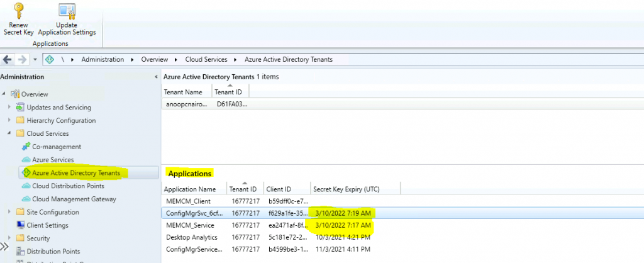Click the D61FA03 tenant ID cell
The image size is (644, 263).
click(x=232, y=104)
